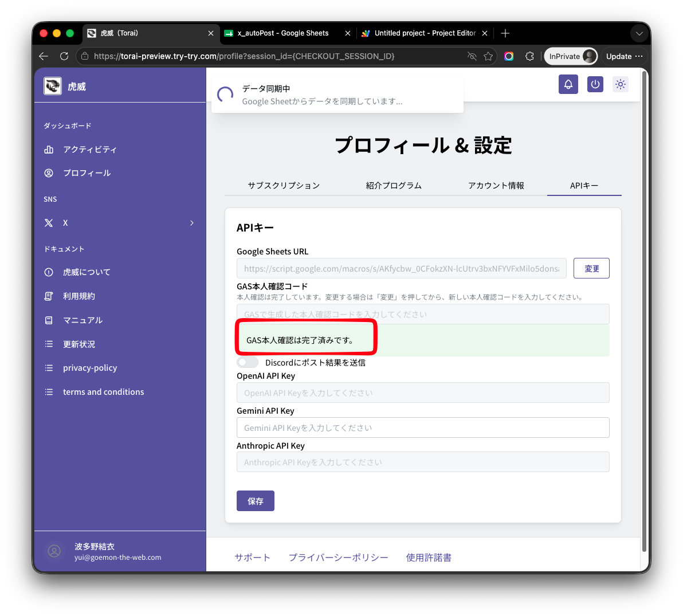Open プロフィール in the sidebar
The width and height of the screenshot is (683, 616).
pyautogui.click(x=87, y=173)
